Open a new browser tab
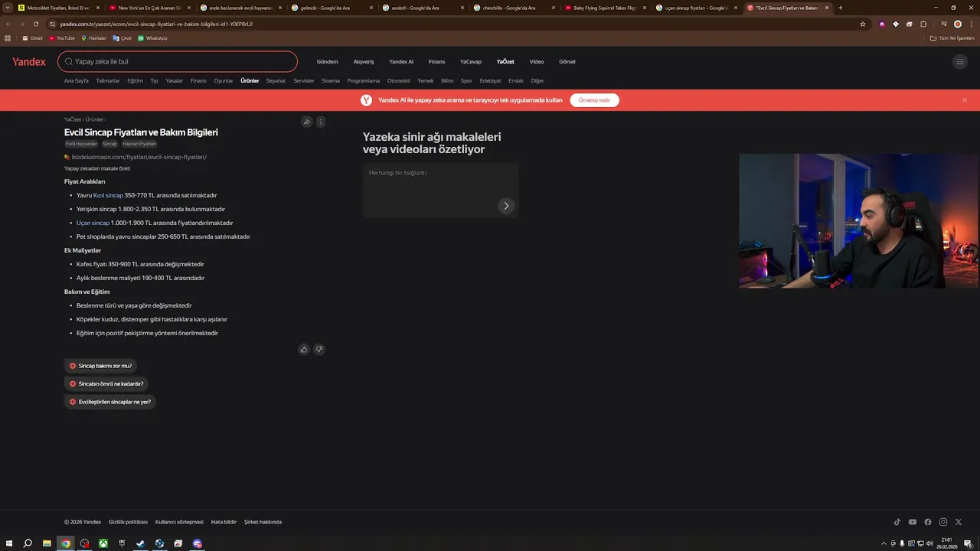This screenshot has height=551, width=980. [x=841, y=8]
